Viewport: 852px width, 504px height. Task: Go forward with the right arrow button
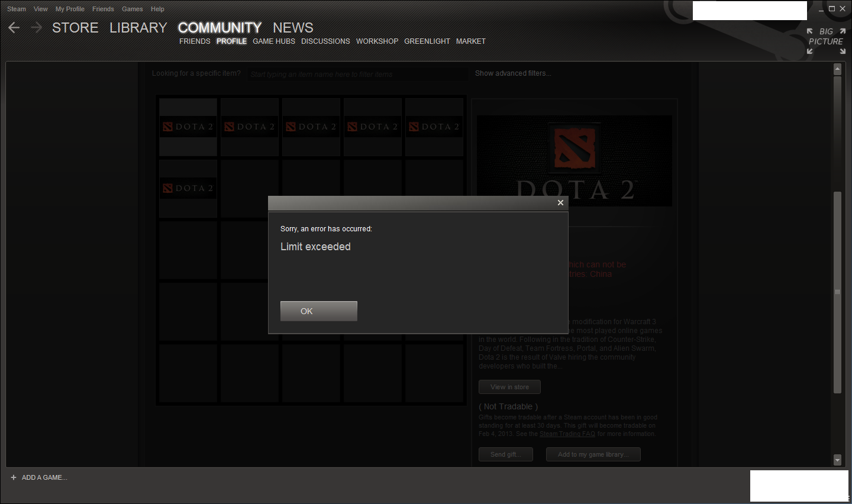tap(36, 28)
